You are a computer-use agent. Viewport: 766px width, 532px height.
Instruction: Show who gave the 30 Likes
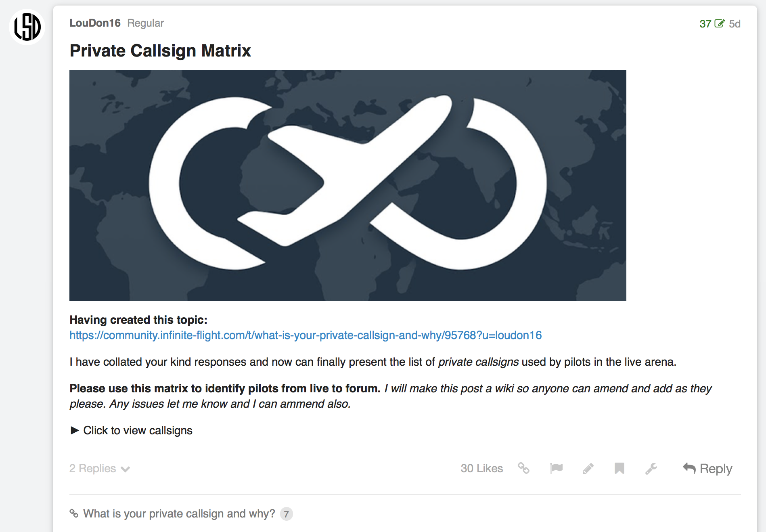tap(481, 468)
